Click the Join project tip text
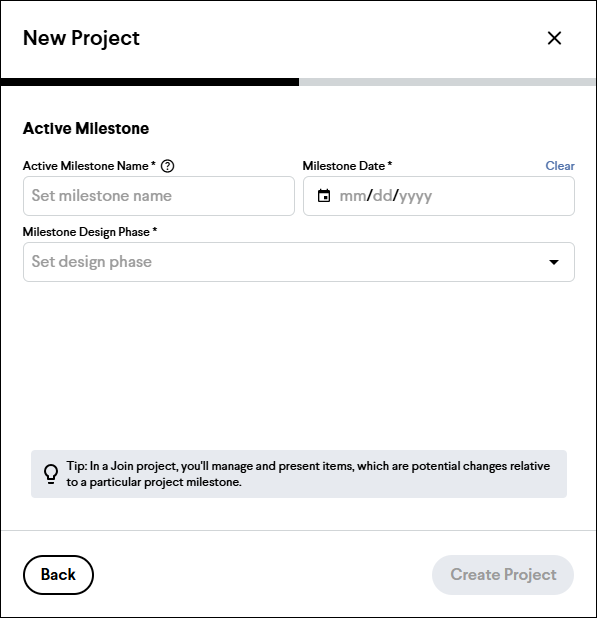Image resolution: width=597 pixels, height=618 pixels. (308, 474)
